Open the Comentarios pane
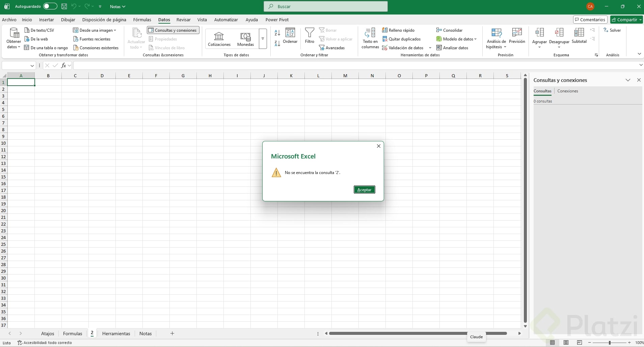Screen dimensions: 644x347 tap(590, 20)
